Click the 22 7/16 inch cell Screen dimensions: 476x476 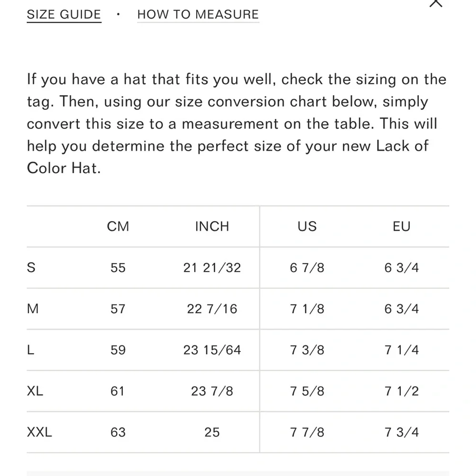click(212, 309)
